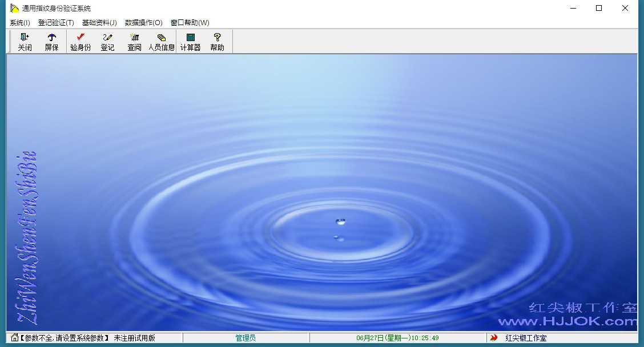Click the date time 06月27日(星期一) status panel

tap(397, 338)
